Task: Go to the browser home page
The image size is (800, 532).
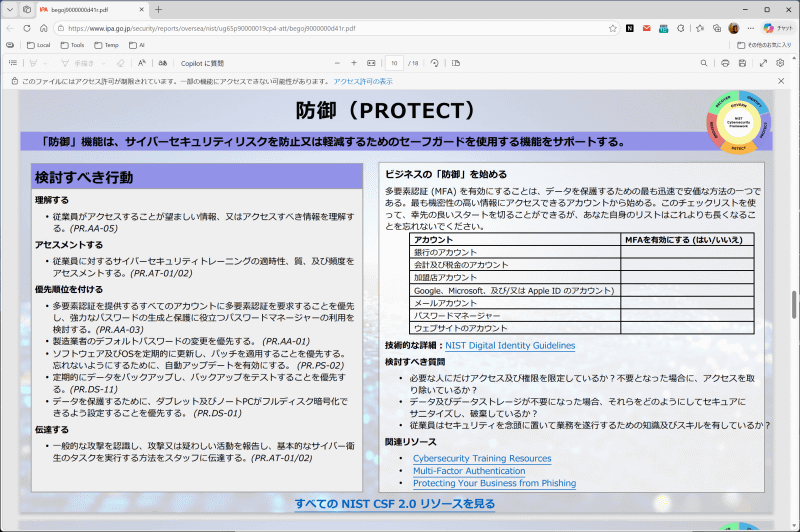Action: (x=43, y=28)
